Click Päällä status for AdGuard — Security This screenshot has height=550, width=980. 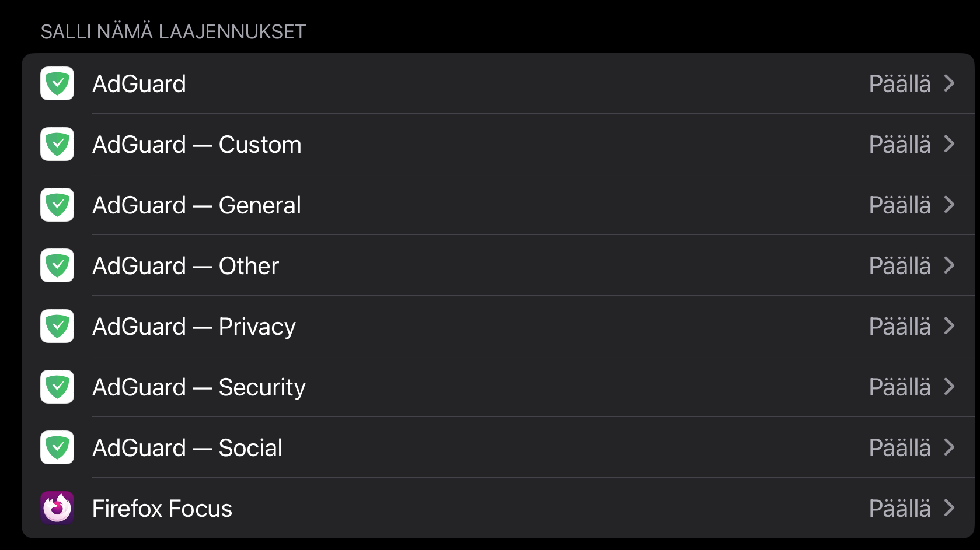coord(899,387)
